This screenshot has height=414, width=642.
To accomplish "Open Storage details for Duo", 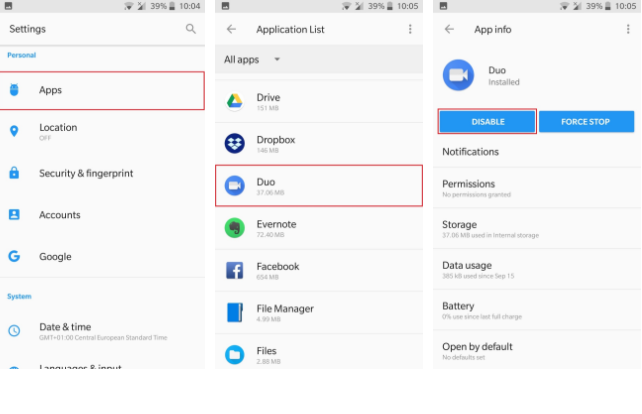I will tap(537, 228).
